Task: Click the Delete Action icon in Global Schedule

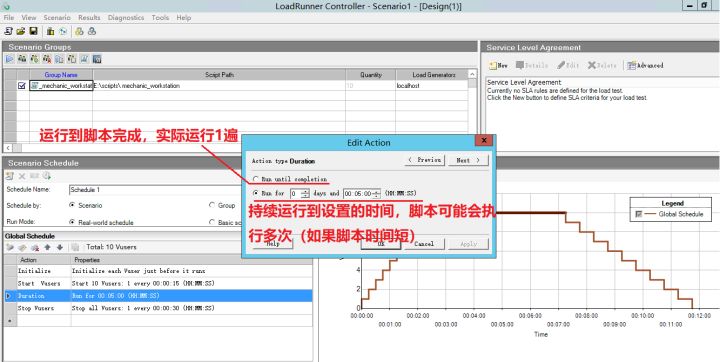Action: point(34,247)
